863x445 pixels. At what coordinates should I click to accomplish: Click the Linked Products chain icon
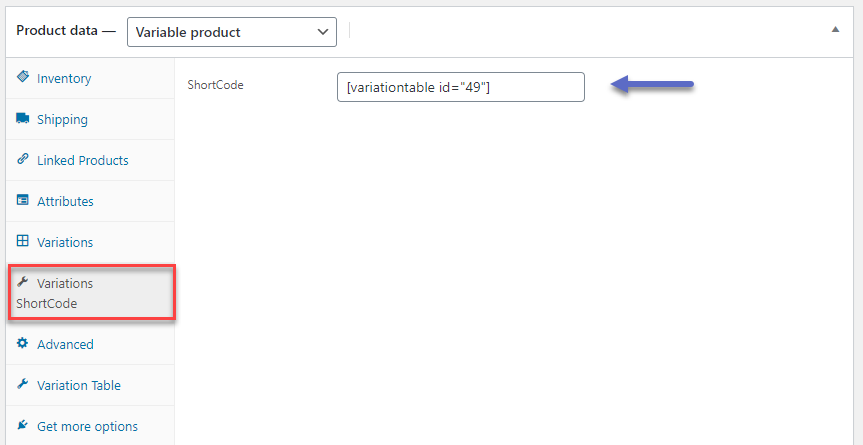(x=23, y=159)
